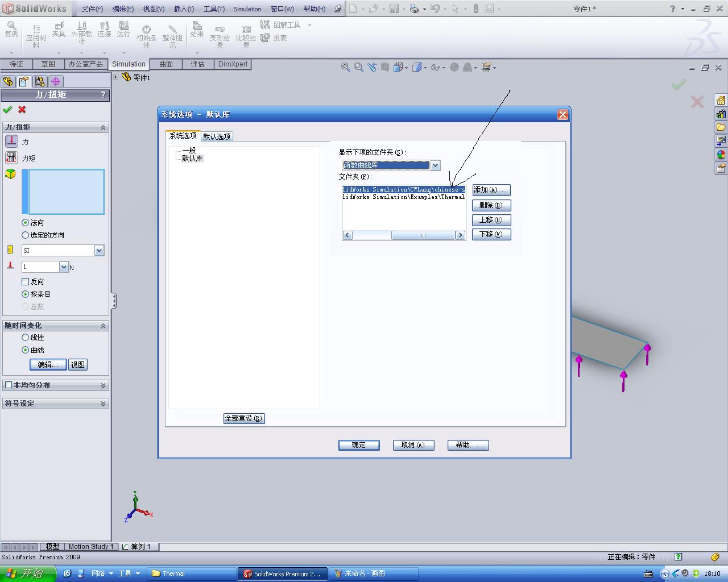Click the New document icon
728x582 pixels.
click(353, 9)
